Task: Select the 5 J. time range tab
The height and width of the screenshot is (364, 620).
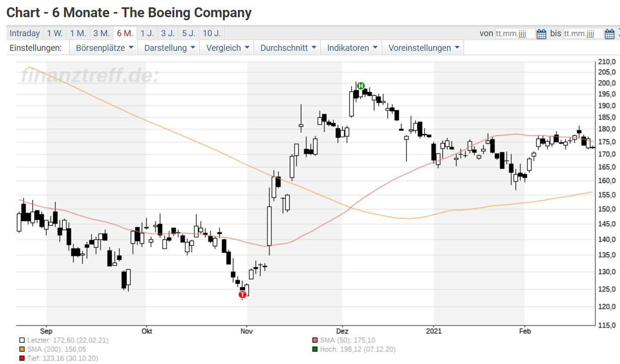Action: tap(188, 33)
